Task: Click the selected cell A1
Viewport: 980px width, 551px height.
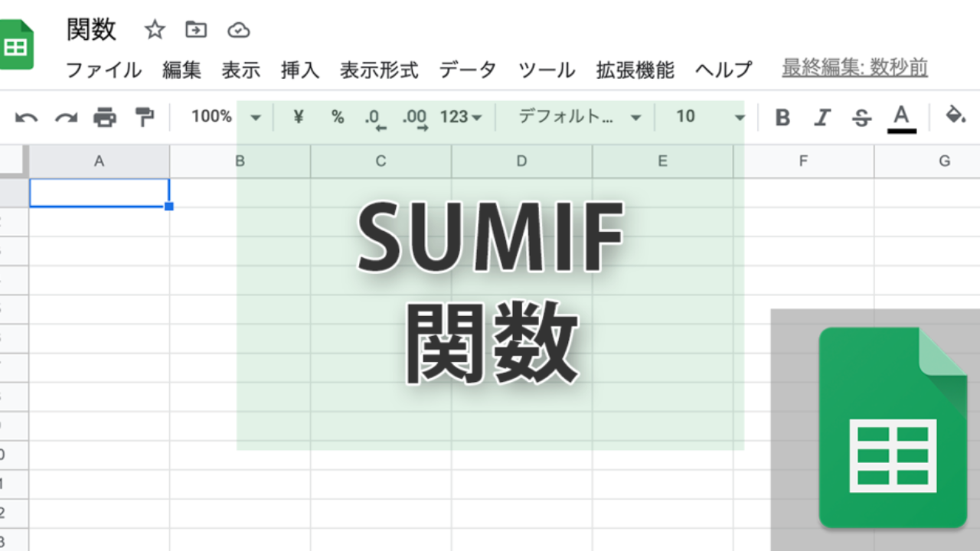Action: [100, 193]
